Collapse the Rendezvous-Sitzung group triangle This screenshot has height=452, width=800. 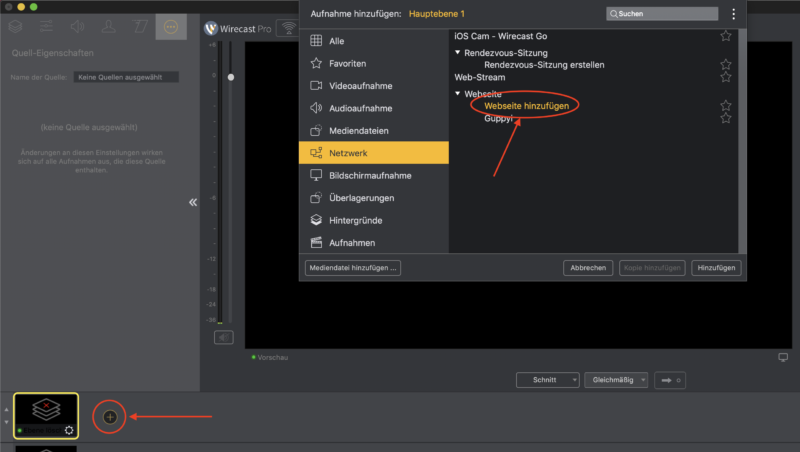[458, 53]
